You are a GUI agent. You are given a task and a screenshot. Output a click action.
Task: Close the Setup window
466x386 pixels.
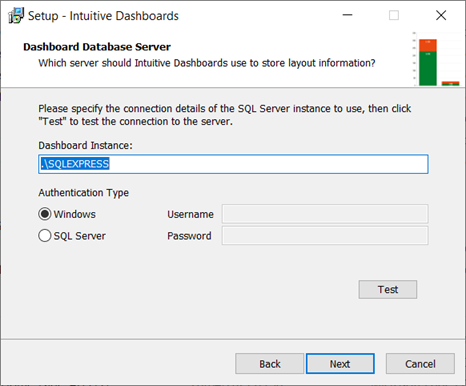(x=441, y=15)
